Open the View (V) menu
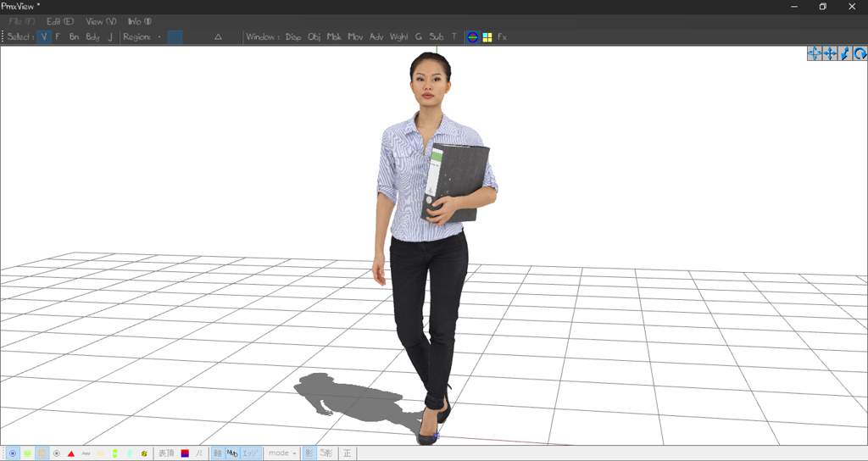 [101, 21]
